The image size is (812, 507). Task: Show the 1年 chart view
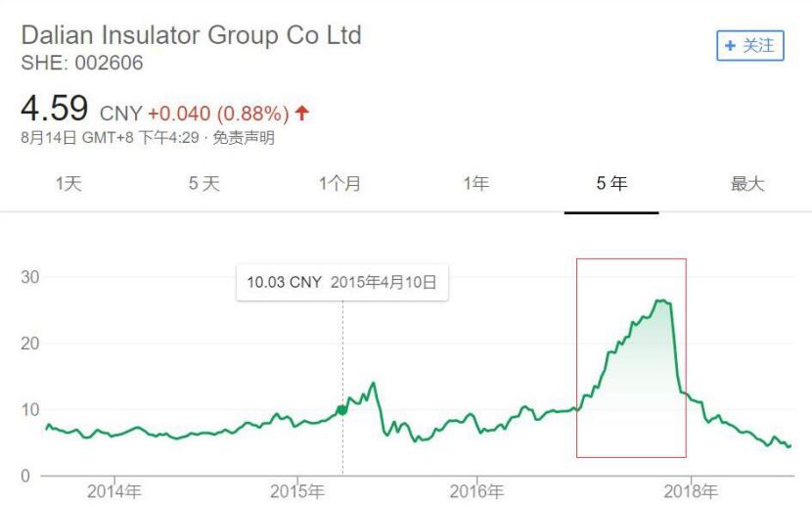pos(475,183)
